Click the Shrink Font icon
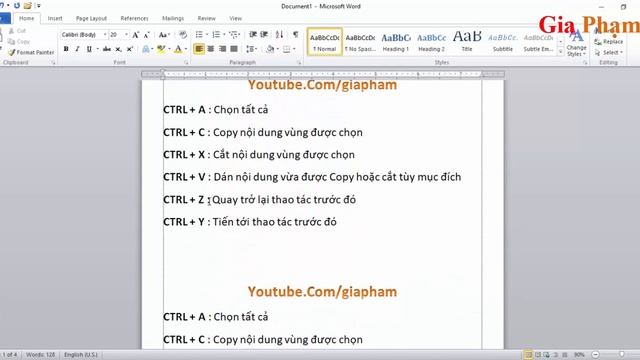The height and width of the screenshot is (360, 640). [x=147, y=35]
